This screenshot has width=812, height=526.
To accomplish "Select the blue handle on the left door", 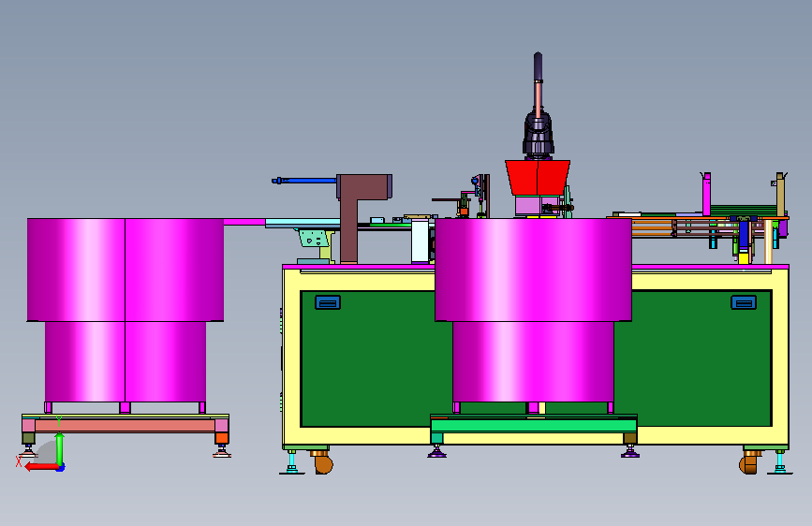I will [328, 302].
